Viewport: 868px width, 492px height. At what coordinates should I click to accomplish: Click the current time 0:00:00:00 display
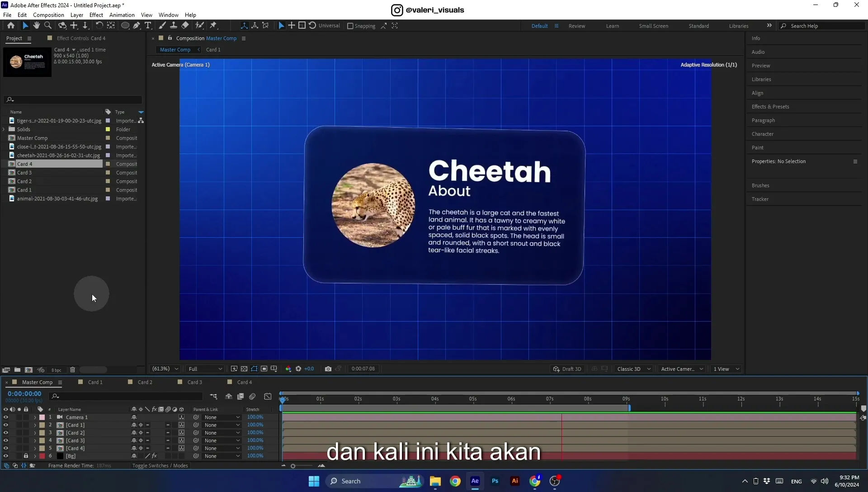tap(24, 394)
